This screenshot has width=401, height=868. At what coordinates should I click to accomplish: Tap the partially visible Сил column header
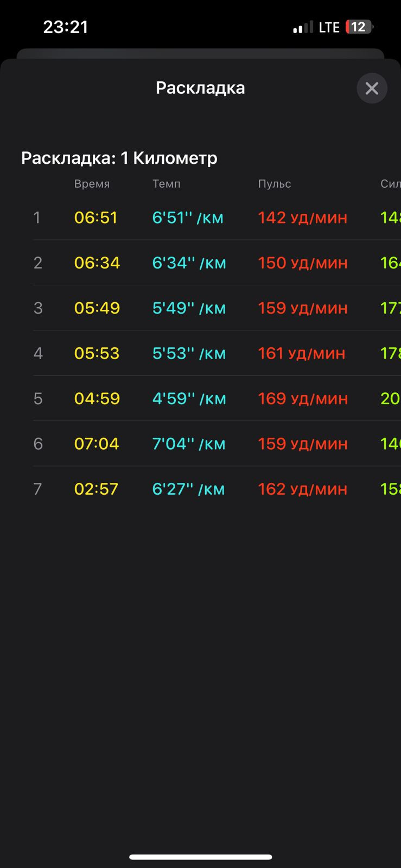pyautogui.click(x=390, y=184)
